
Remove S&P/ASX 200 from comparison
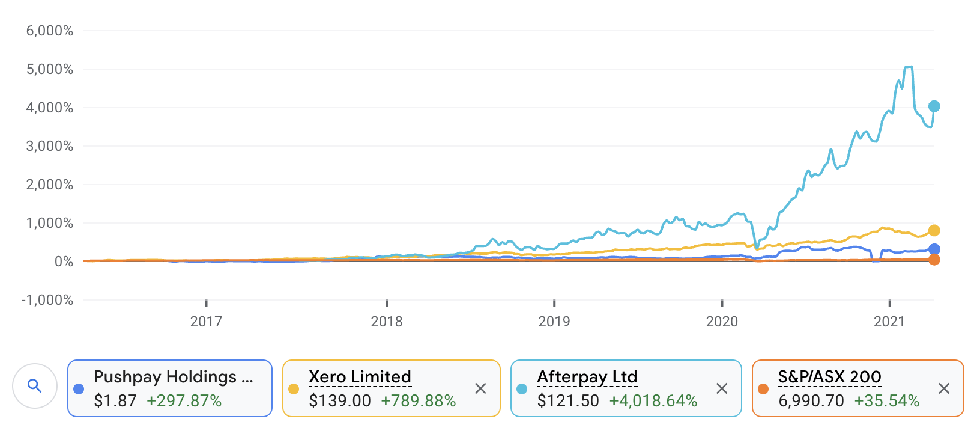click(x=944, y=388)
